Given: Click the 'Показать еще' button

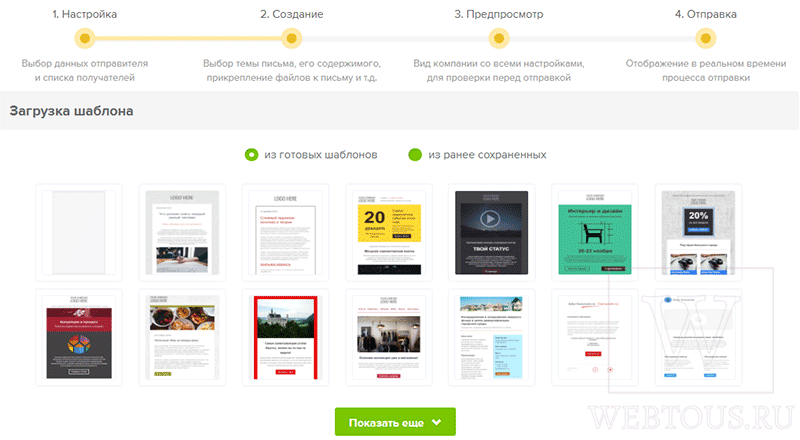Looking at the screenshot, I should (395, 422).
